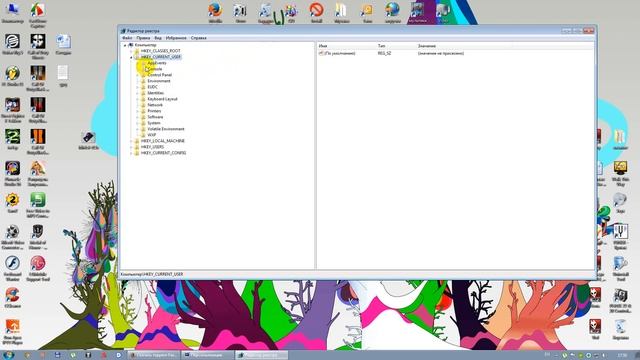
Task: Open the LGMobile Support Tool shortcut
Action: click(38, 269)
